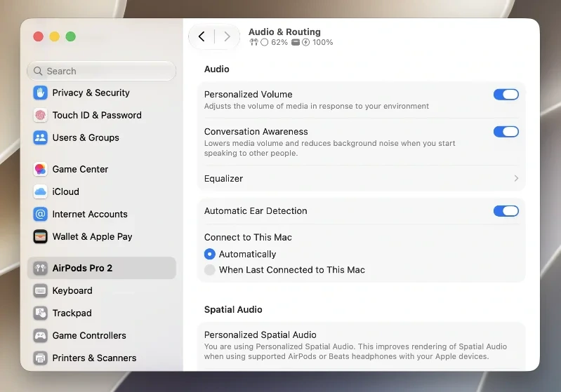561x392 pixels.
Task: Open Keyboard settings
Action: point(102,290)
